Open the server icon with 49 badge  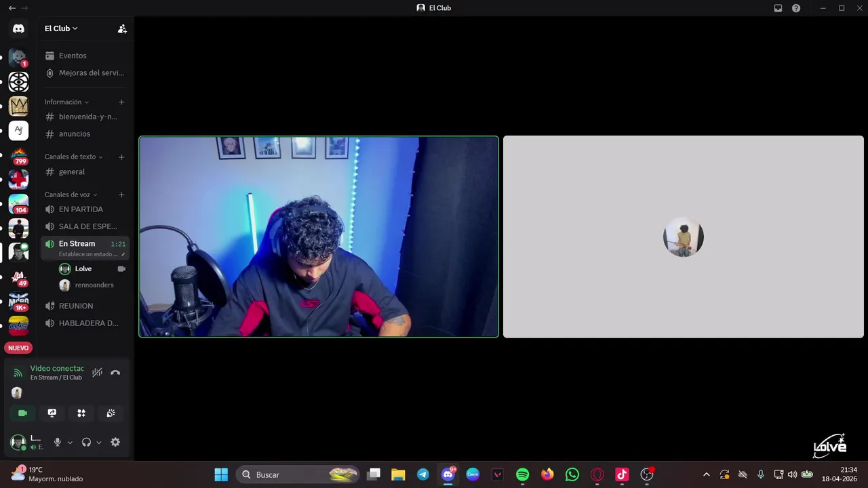pos(18,277)
